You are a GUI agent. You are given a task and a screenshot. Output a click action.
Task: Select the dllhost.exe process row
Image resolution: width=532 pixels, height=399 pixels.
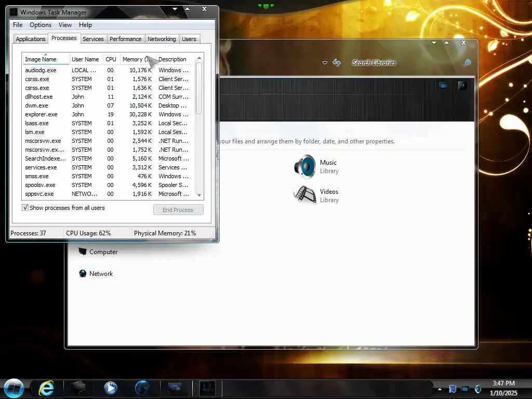[109, 97]
